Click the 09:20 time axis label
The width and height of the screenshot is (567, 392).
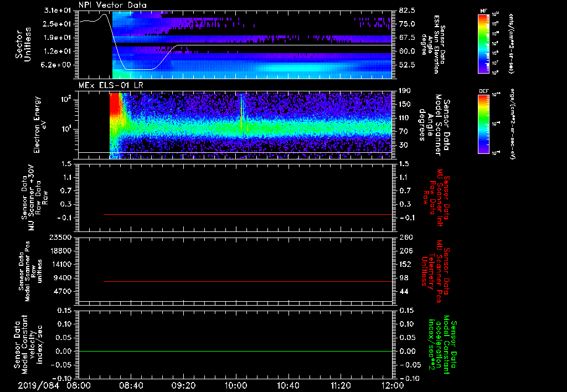click(x=183, y=385)
